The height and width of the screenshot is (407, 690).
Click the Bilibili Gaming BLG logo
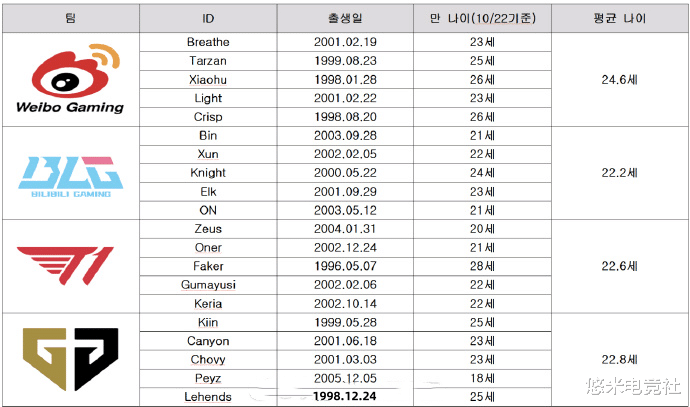(x=70, y=176)
